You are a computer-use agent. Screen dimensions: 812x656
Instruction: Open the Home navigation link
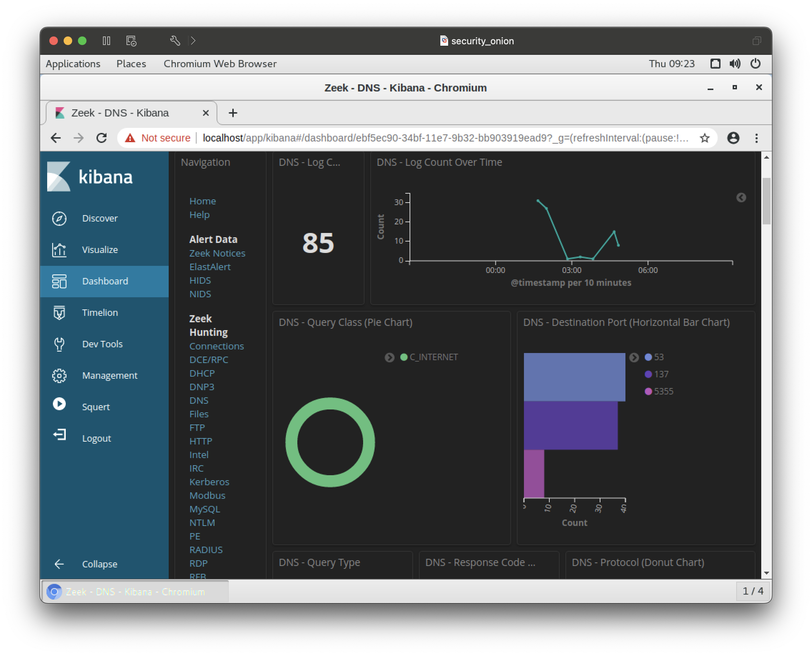(x=203, y=201)
